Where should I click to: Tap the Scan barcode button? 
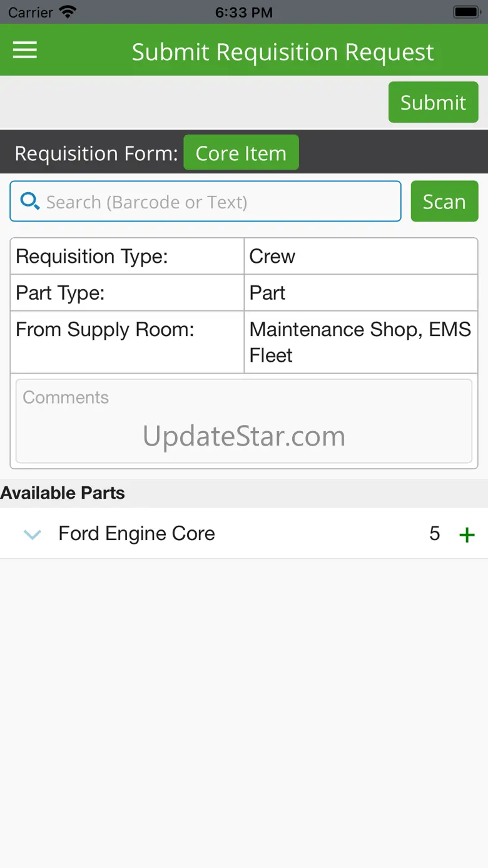click(444, 202)
